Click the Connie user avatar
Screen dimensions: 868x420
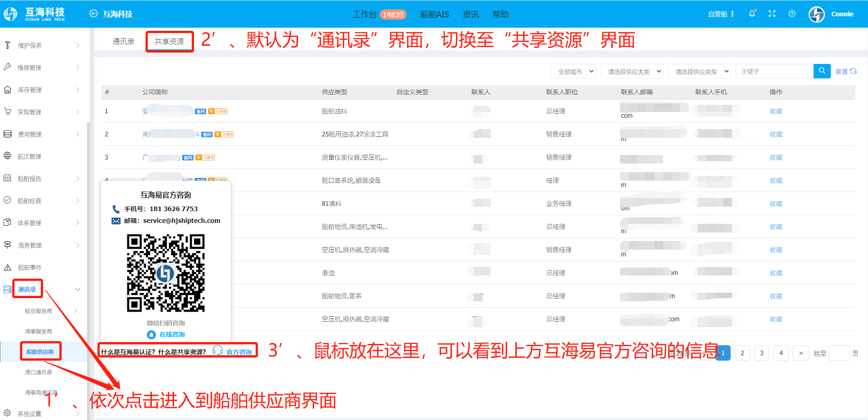point(817,14)
